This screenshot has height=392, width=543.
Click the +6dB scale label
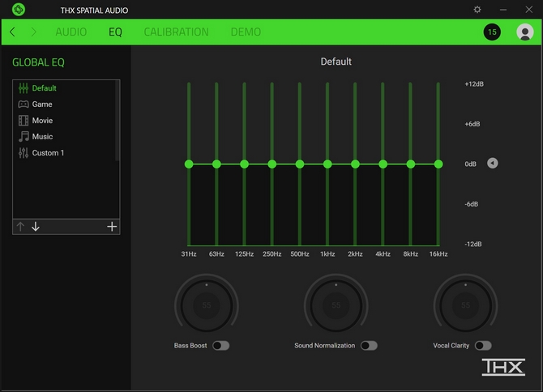click(x=472, y=124)
